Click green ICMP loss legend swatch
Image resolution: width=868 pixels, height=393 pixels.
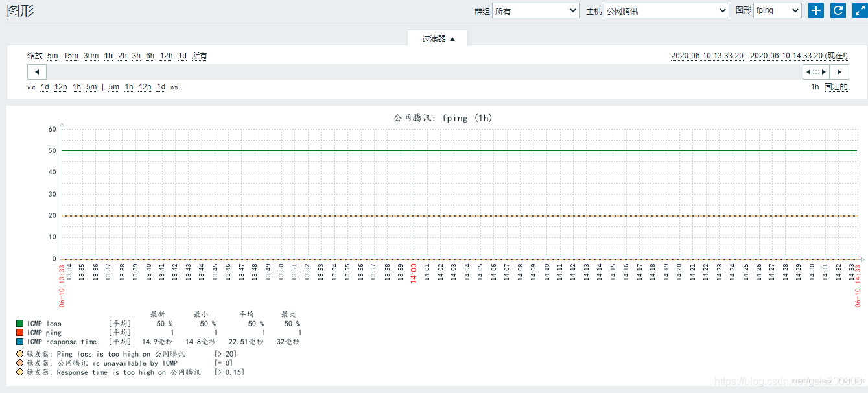20,323
